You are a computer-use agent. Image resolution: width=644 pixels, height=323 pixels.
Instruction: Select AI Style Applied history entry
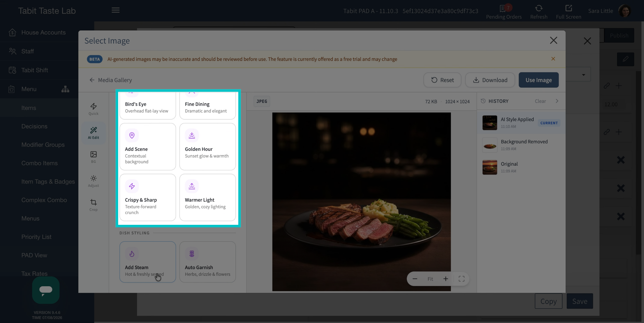(x=521, y=123)
